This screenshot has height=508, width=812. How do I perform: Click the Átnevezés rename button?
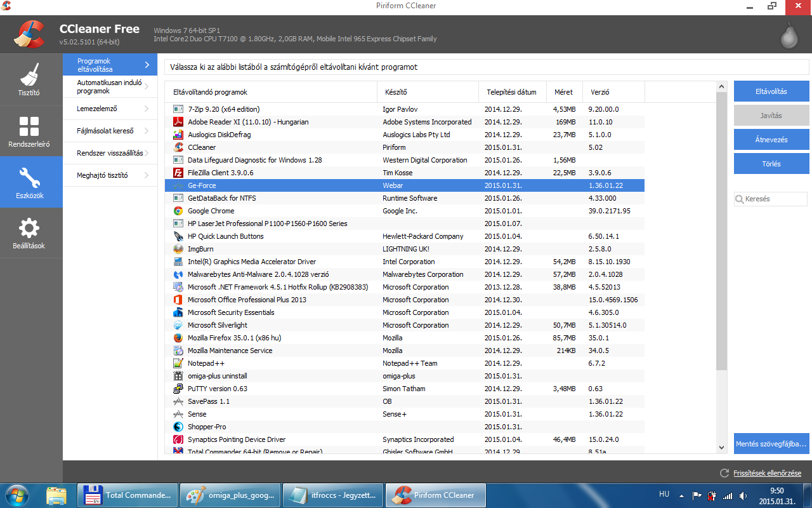click(x=771, y=140)
